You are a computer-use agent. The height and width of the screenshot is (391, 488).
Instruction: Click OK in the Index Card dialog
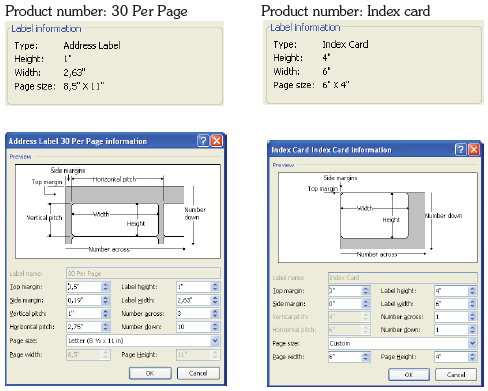(409, 374)
